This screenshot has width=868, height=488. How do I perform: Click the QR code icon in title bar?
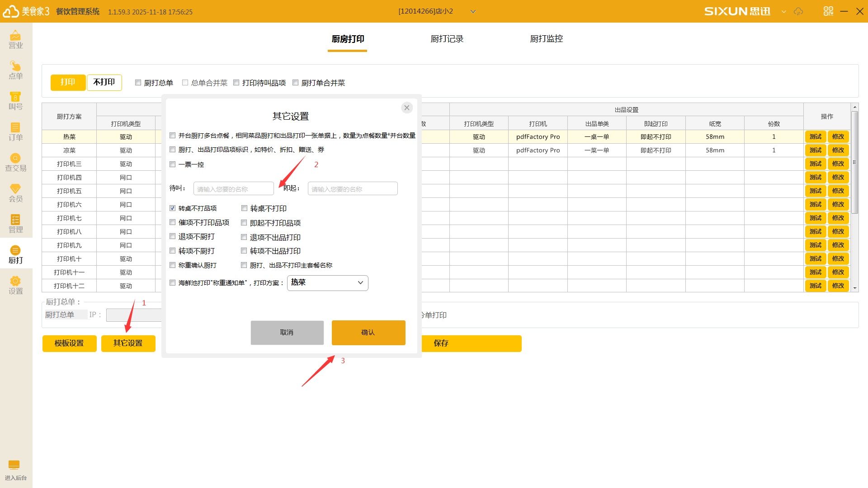[828, 11]
